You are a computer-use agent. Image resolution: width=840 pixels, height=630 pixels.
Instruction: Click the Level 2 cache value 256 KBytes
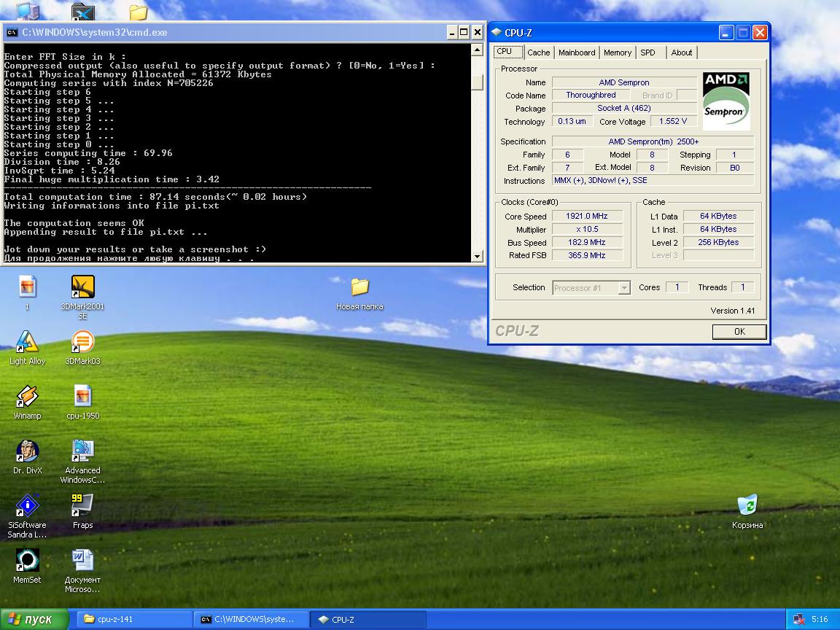[x=718, y=242]
